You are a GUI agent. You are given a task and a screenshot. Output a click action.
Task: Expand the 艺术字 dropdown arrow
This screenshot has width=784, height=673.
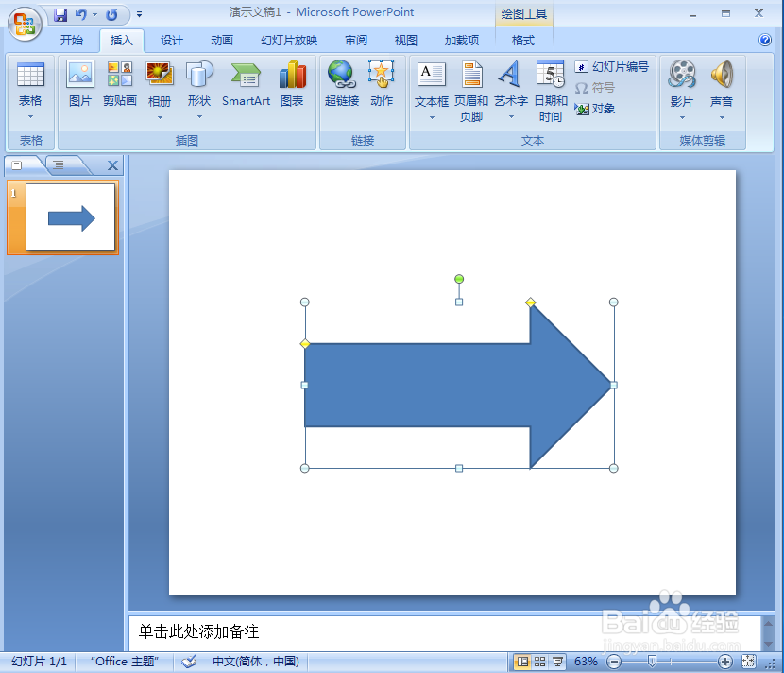[511, 117]
